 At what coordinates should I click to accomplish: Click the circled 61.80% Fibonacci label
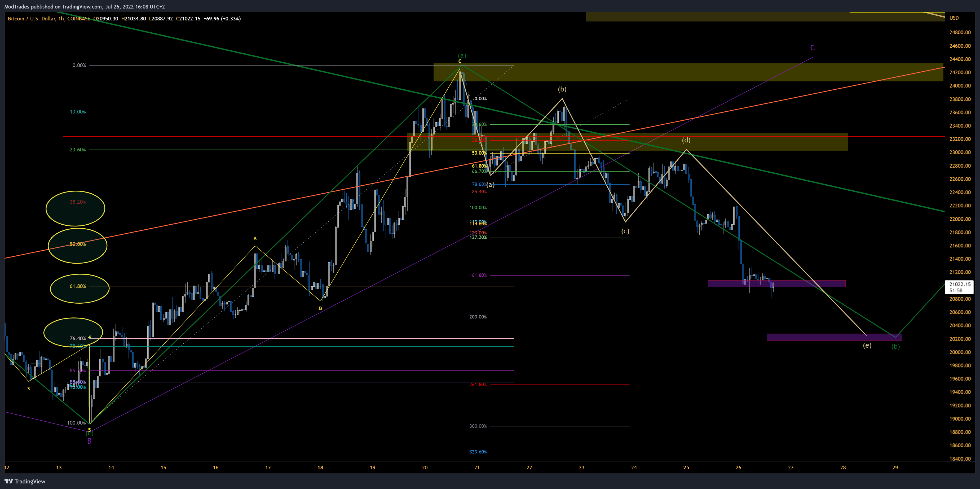click(78, 286)
